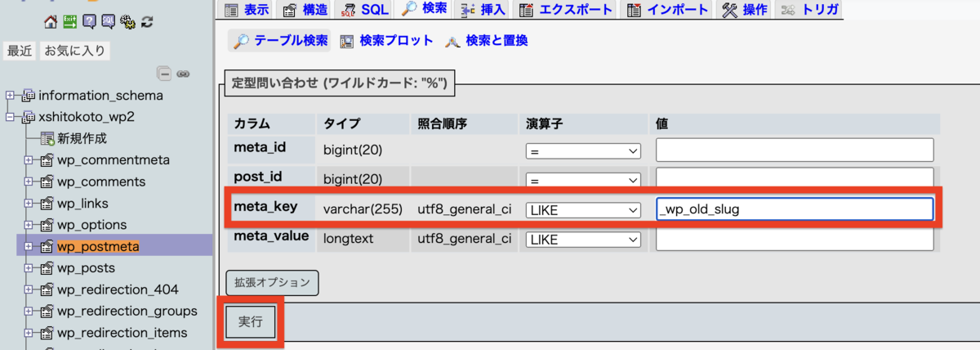This screenshot has height=350, width=980.
Task: Click the 実行 button to run search
Action: click(250, 322)
